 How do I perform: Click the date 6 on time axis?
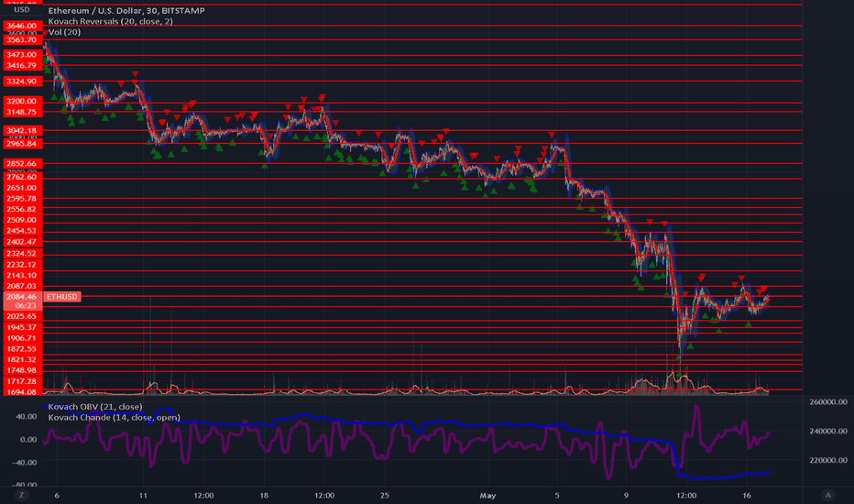(x=57, y=495)
